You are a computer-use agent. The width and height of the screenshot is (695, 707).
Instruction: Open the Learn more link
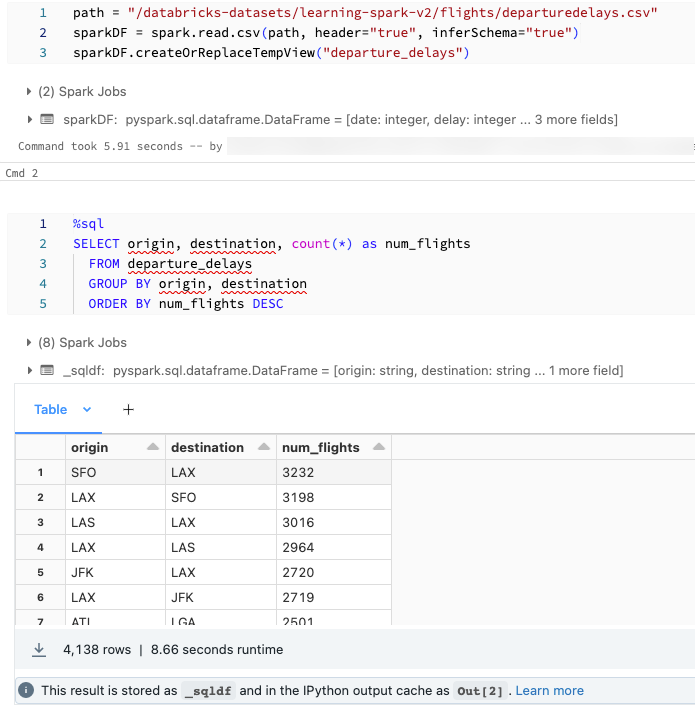[549, 690]
